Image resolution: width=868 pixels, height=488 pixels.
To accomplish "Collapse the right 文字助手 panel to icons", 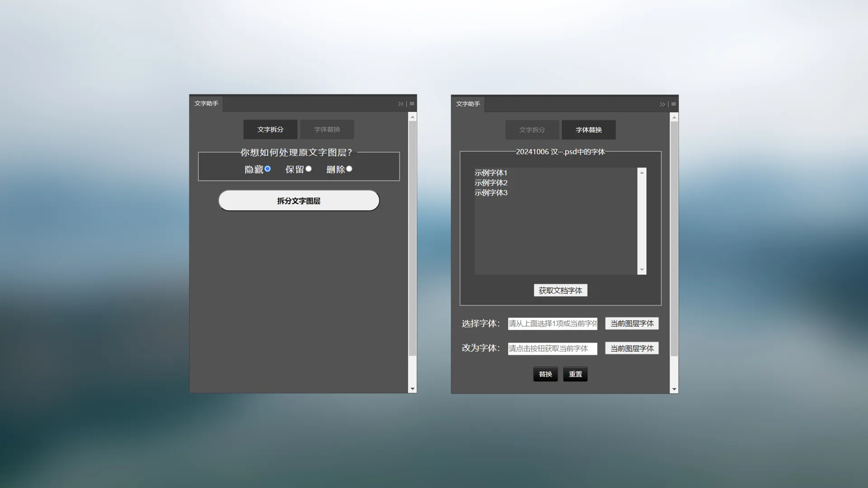I will pyautogui.click(x=662, y=104).
